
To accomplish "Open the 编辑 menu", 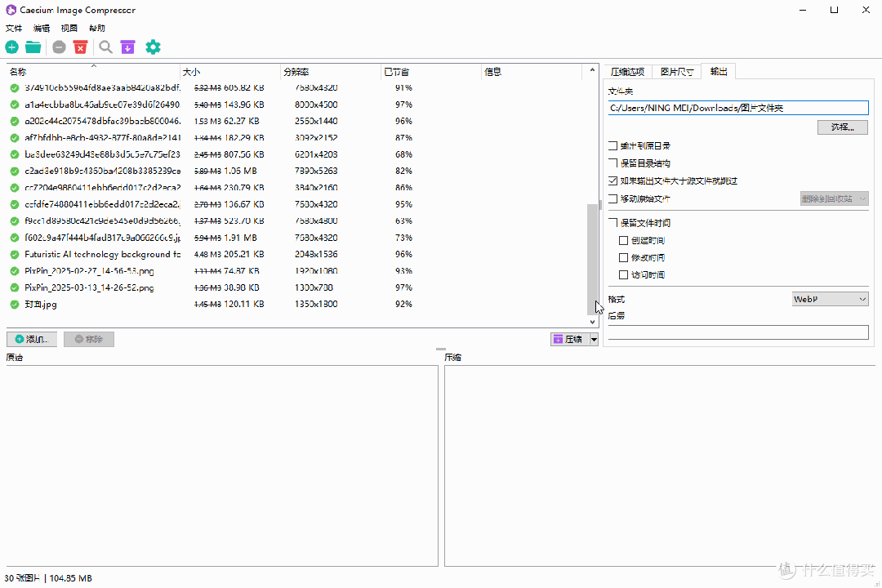I will click(x=42, y=28).
